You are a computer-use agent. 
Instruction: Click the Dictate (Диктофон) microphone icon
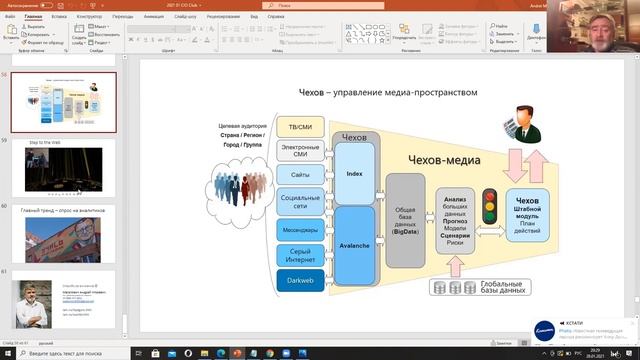(x=536, y=29)
